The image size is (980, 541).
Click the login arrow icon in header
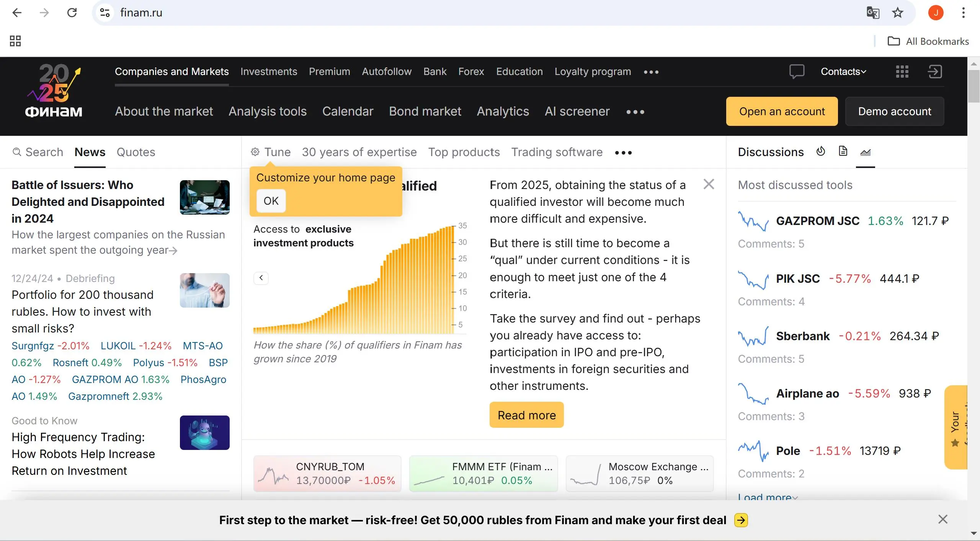tap(935, 72)
